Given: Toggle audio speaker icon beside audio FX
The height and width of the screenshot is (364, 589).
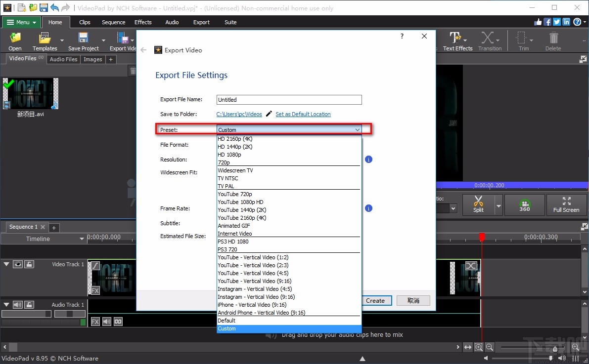Looking at the screenshot, I should [107, 322].
